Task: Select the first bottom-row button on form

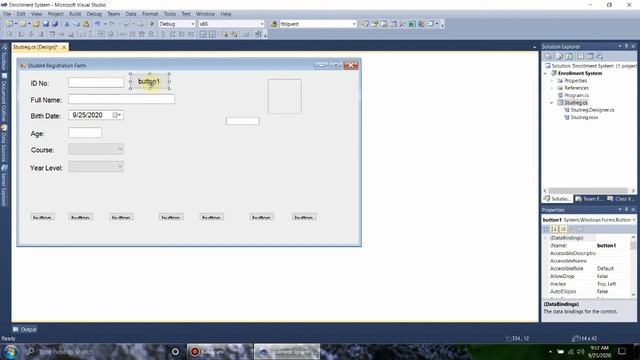Action: pos(42,217)
